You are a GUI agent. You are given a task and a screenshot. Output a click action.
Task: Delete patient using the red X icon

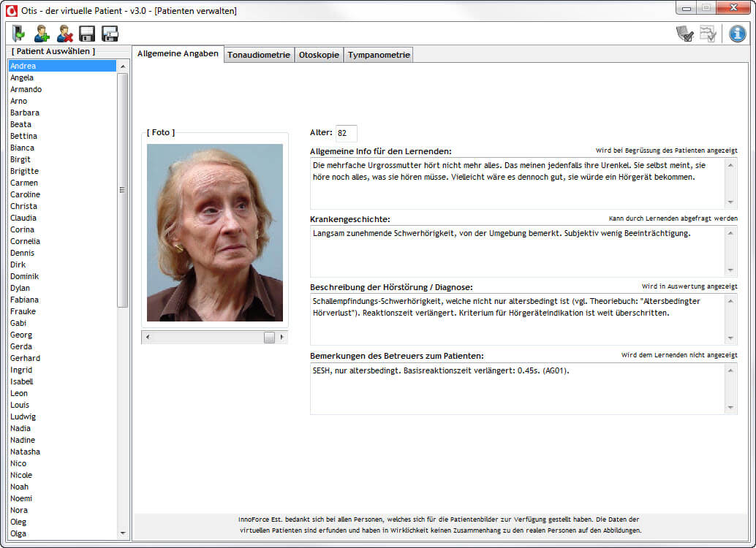[x=64, y=33]
